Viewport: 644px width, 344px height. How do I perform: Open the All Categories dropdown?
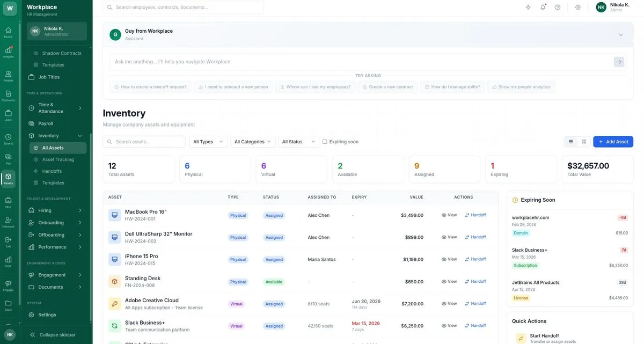(x=253, y=142)
